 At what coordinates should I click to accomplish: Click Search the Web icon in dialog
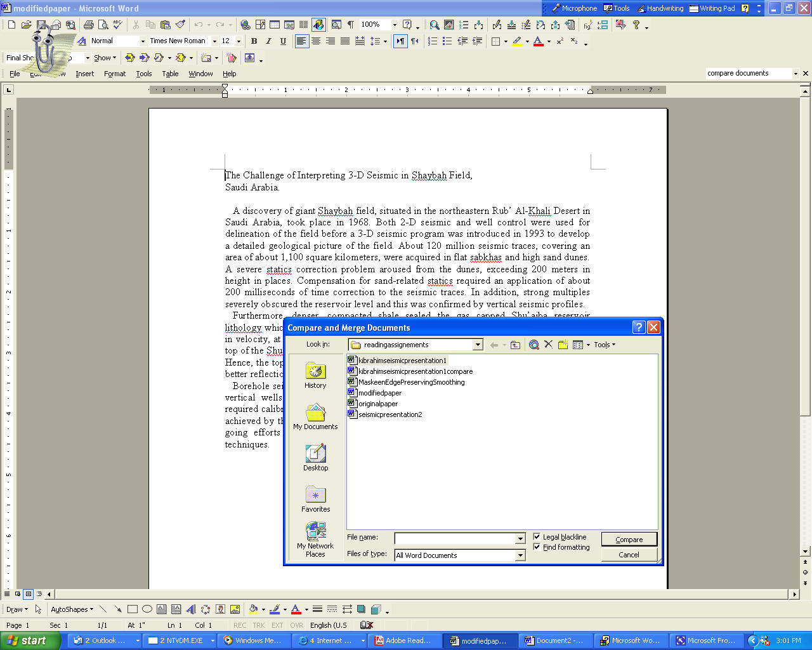coord(534,345)
